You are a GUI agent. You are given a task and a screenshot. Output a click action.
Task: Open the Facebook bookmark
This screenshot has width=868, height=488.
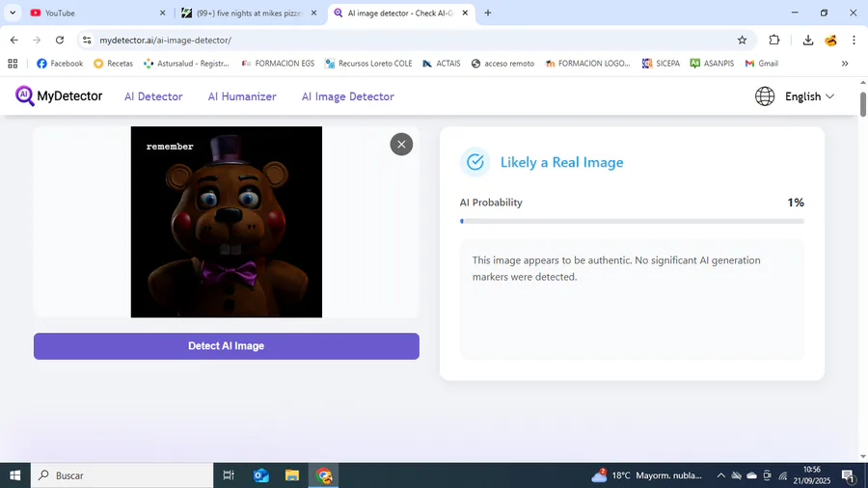(60, 64)
